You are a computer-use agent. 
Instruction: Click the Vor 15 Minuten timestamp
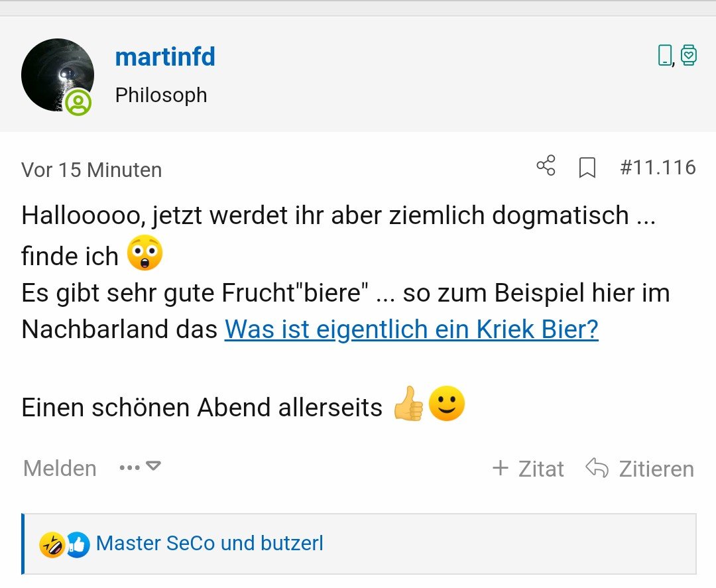pos(91,170)
